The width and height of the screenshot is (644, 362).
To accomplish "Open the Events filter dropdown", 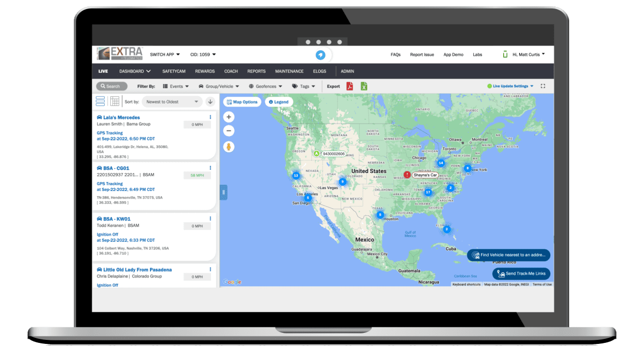I will (x=176, y=86).
